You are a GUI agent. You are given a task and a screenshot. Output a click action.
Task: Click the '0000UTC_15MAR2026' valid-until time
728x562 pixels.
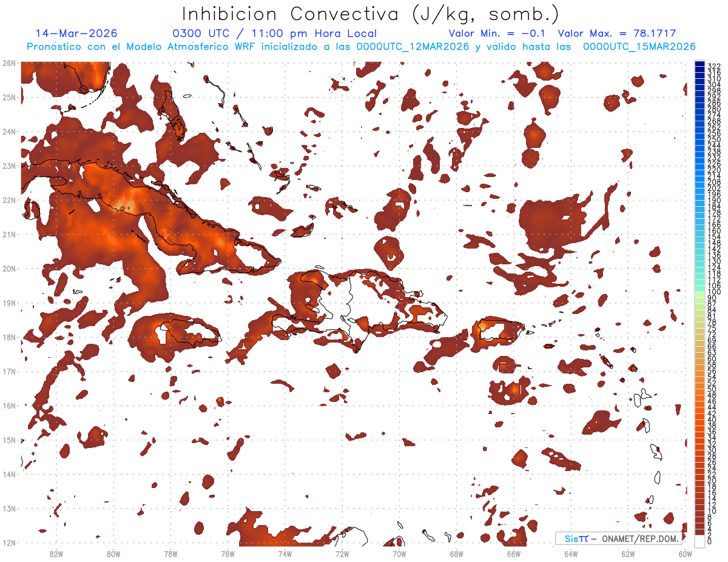pyautogui.click(x=639, y=47)
